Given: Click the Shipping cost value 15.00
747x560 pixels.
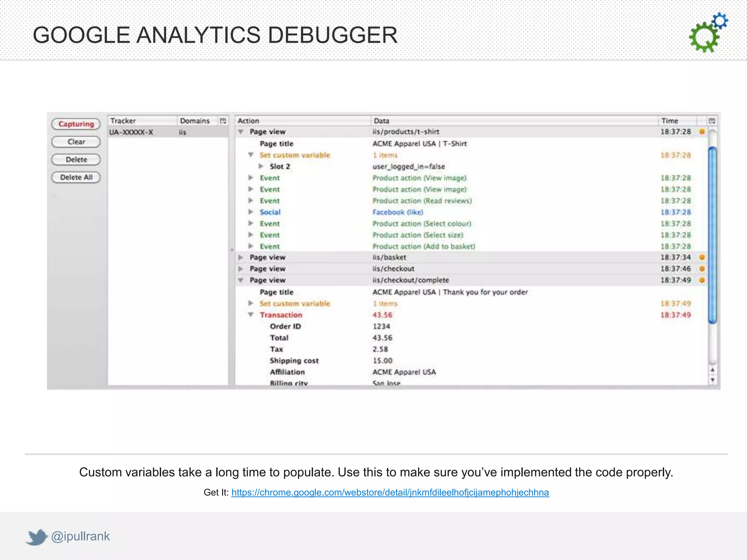Looking at the screenshot, I should pyautogui.click(x=382, y=361).
